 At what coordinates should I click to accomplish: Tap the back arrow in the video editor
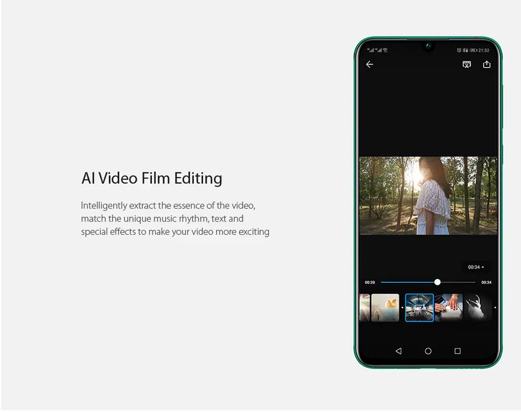click(369, 64)
